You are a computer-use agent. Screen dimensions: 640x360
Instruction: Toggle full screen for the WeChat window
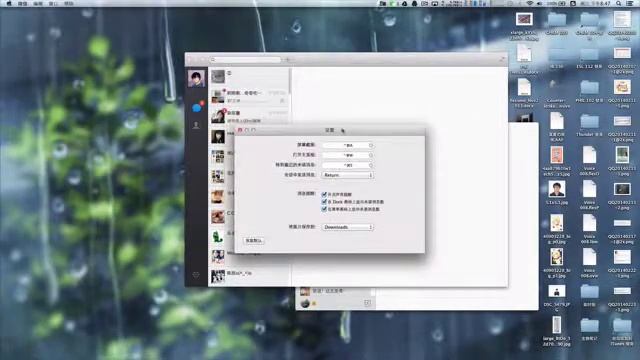[x=502, y=59]
